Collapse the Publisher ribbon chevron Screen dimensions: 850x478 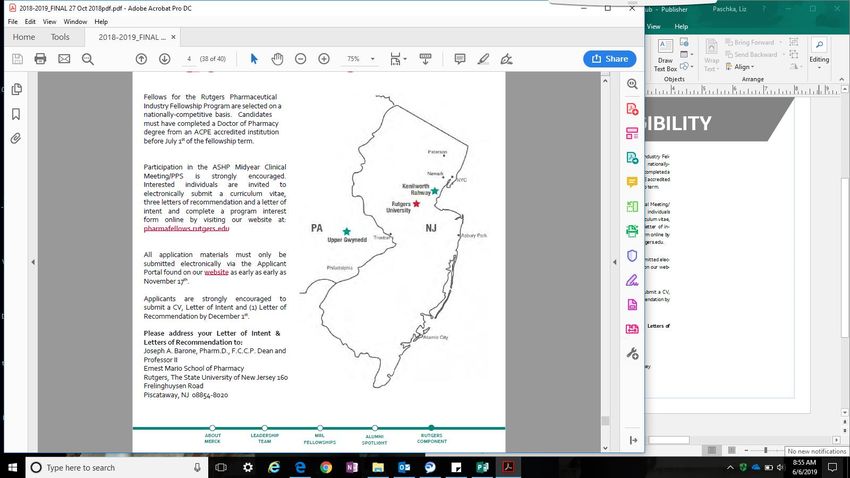(x=841, y=79)
